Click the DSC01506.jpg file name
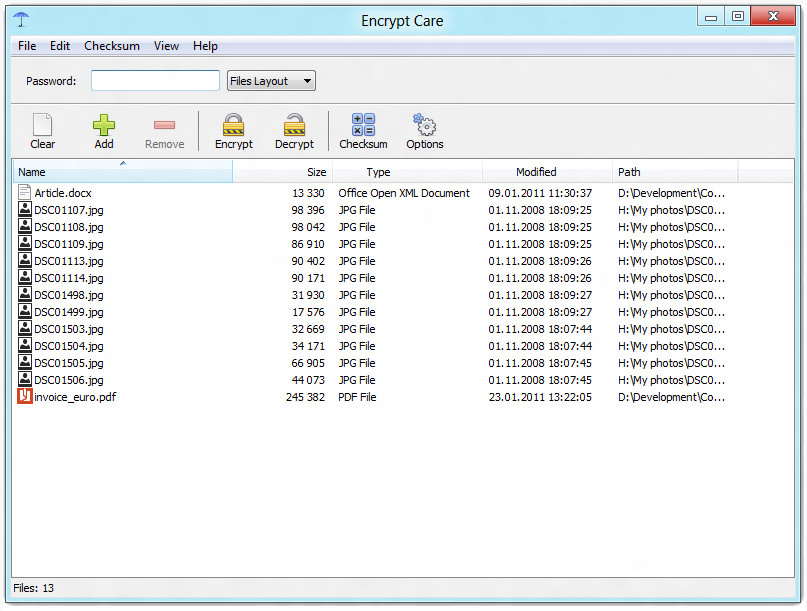 (68, 380)
